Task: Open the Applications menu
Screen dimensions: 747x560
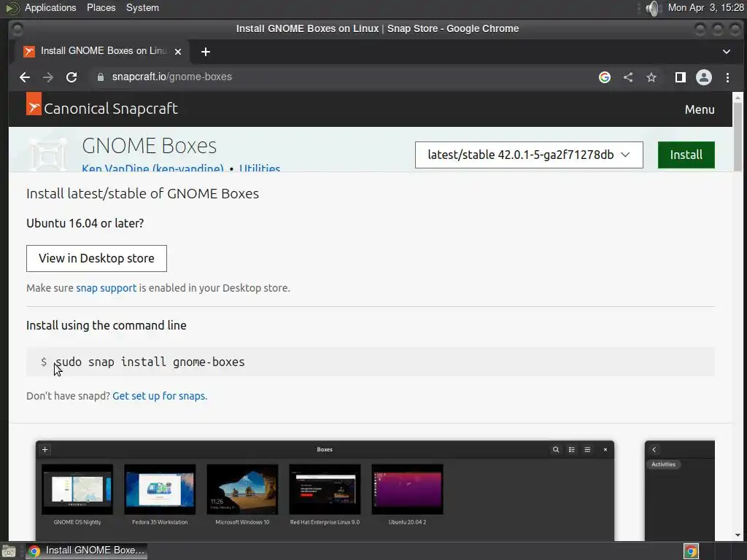Action: coord(50,7)
